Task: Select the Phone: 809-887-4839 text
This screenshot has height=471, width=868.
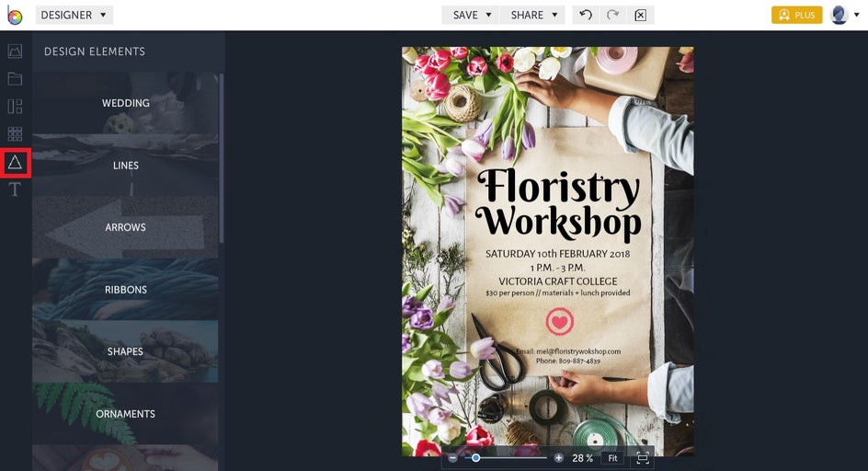Action: click(x=568, y=361)
